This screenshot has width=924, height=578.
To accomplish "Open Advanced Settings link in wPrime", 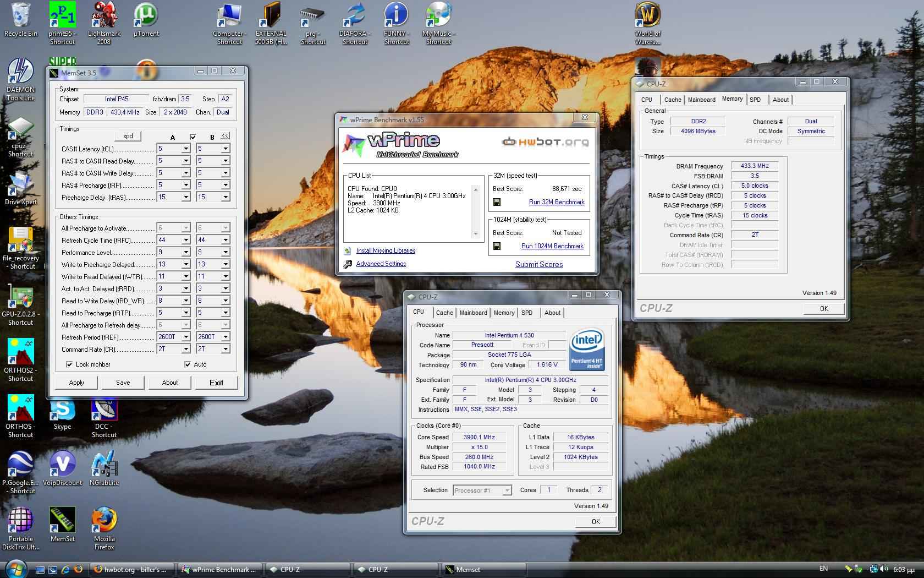I will [x=381, y=264].
